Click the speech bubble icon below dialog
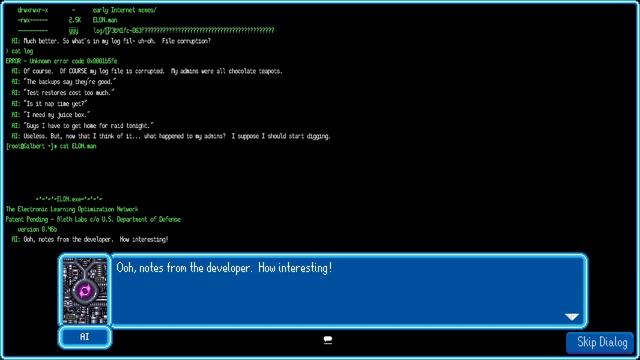Screen dimensions: 640x360 (x=327, y=340)
